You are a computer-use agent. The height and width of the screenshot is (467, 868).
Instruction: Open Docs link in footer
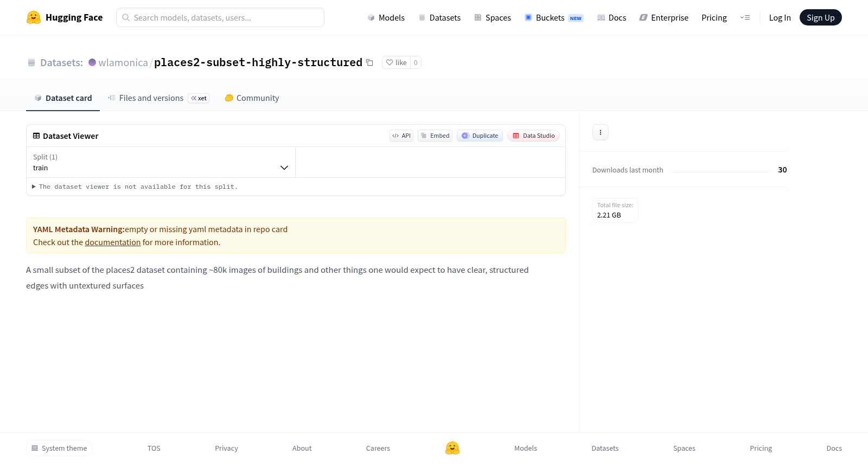pos(834,448)
